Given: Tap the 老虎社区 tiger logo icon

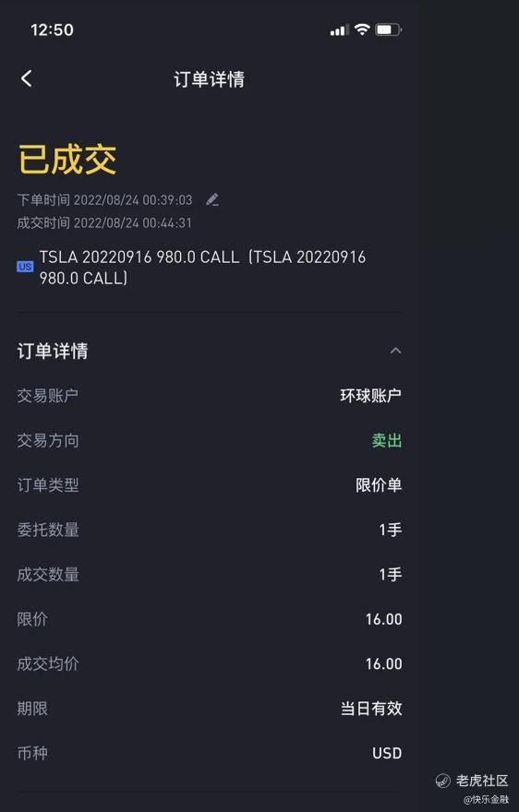Looking at the screenshot, I should coord(442,781).
